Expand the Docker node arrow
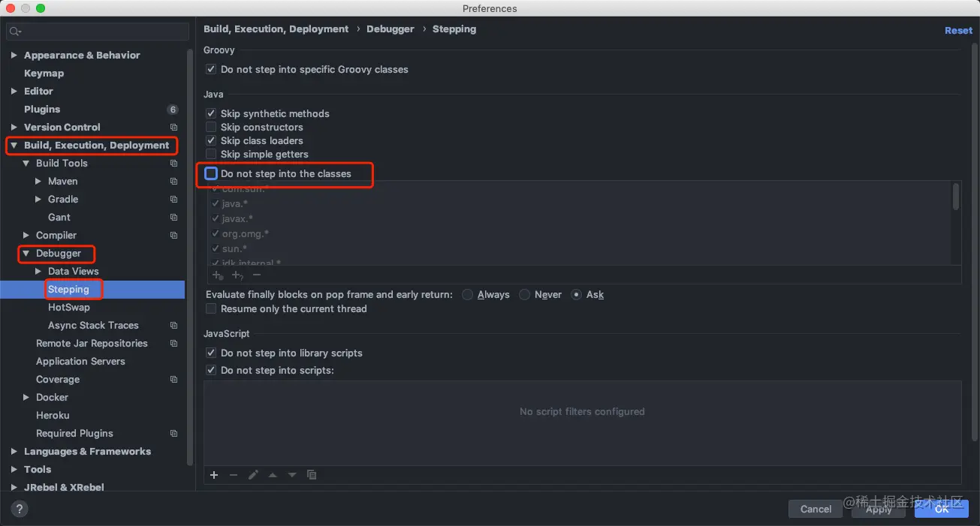980x526 pixels. pyautogui.click(x=26, y=398)
